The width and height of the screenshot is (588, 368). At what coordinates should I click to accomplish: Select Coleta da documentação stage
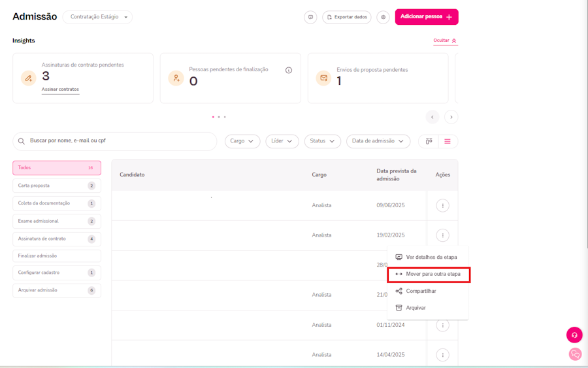57,203
